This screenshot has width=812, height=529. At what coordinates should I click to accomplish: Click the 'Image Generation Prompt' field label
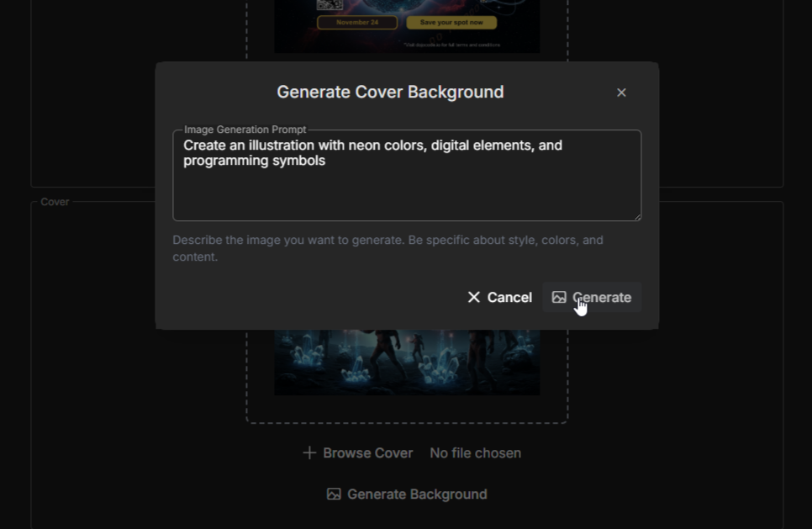click(245, 130)
